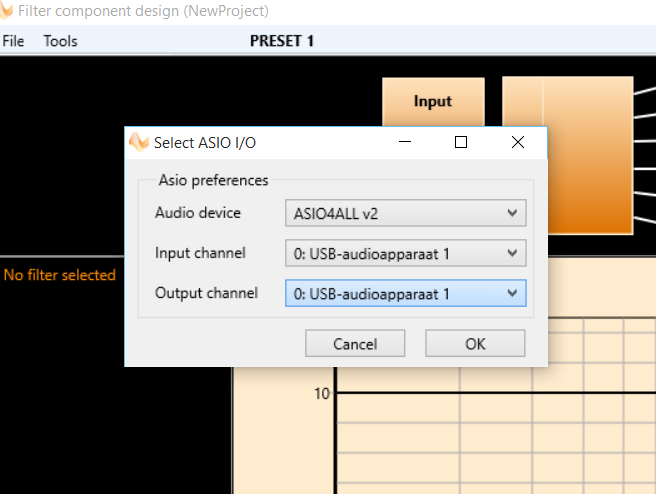Confirm ASIO settings with OK button
This screenshot has height=494, width=656.
[x=475, y=343]
